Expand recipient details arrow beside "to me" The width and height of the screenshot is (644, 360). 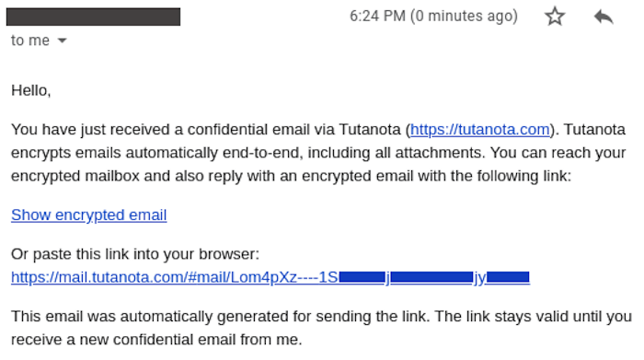62,41
